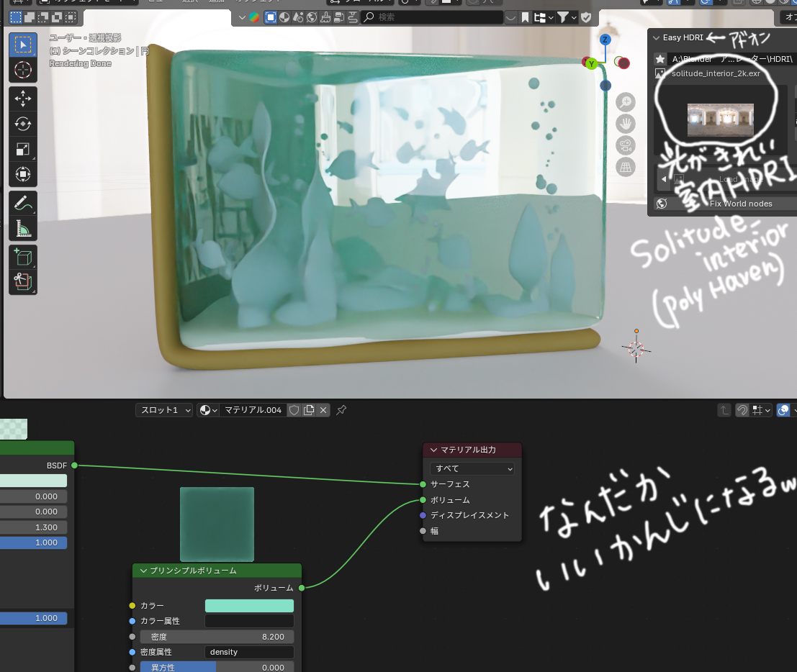
Task: Toggle the pin icon in material header
Action: pos(341,409)
